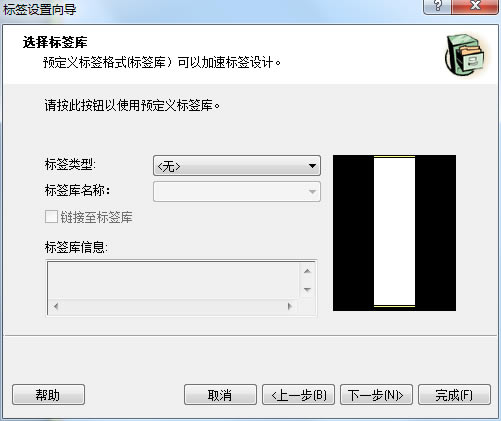Click text 请按此按钮以使用预定义标签库。

tap(132, 105)
